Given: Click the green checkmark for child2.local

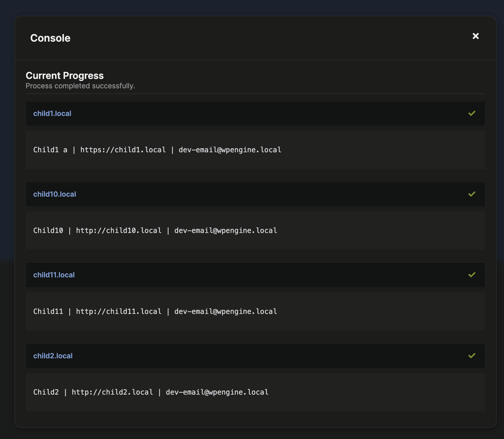Looking at the screenshot, I should [x=472, y=356].
